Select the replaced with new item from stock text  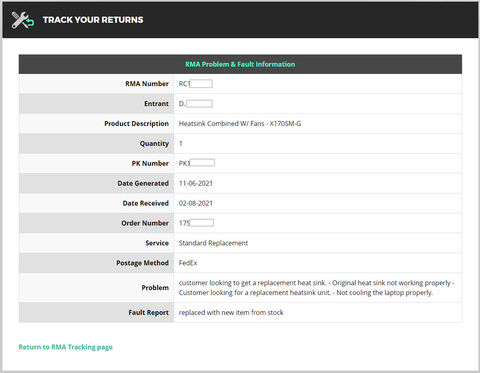[231, 313]
